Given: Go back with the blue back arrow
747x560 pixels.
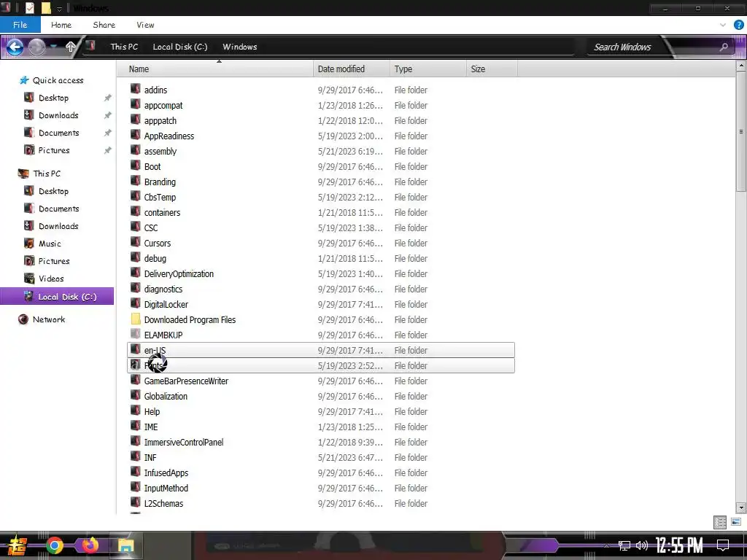Looking at the screenshot, I should coord(15,47).
